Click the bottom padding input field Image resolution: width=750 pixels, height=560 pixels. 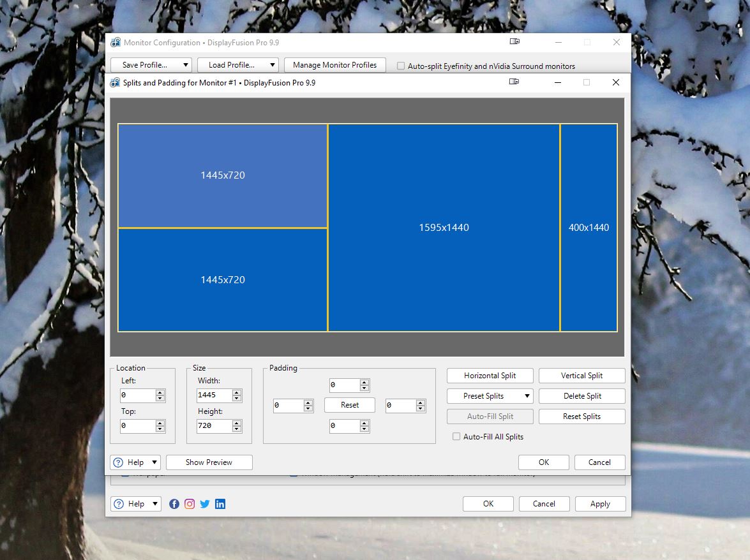tap(345, 425)
